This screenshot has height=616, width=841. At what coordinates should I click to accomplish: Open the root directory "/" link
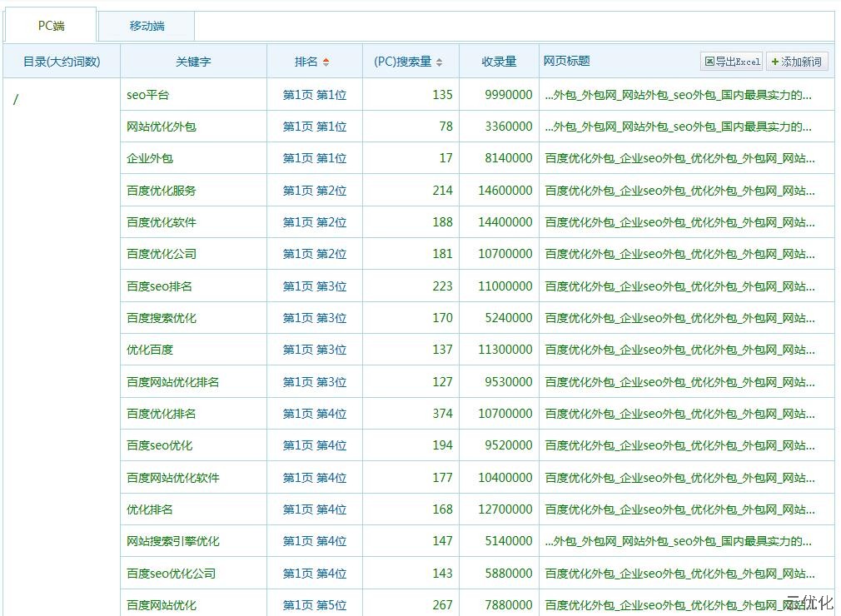16,99
